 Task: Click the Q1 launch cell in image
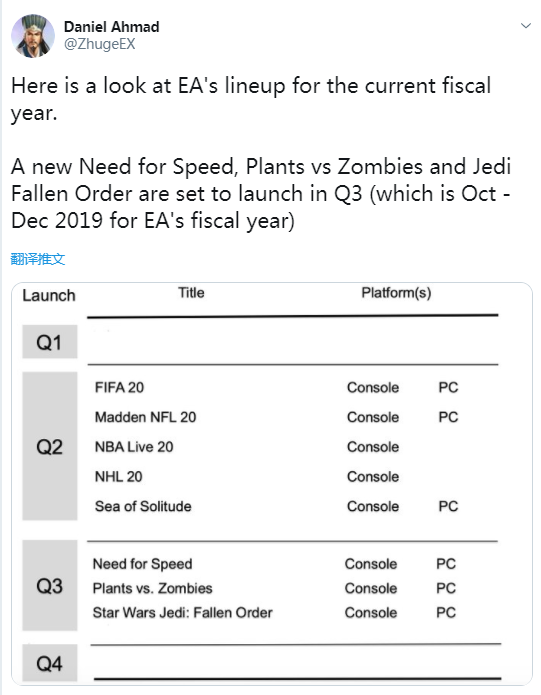point(50,342)
